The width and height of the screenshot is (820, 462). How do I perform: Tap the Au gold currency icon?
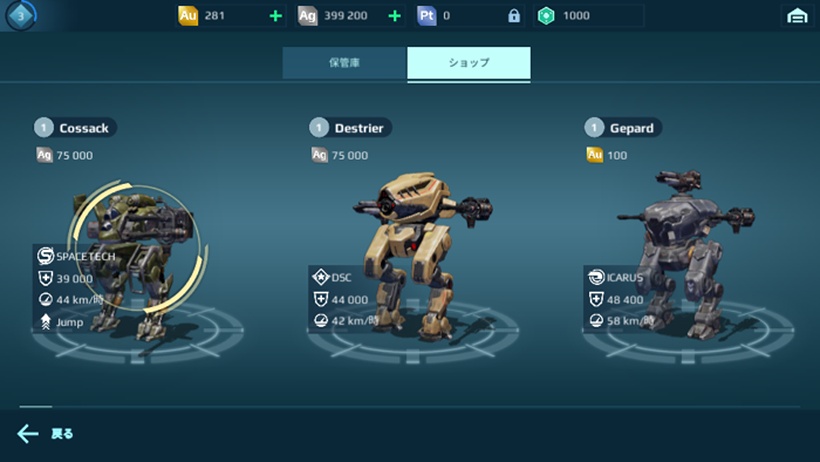pyautogui.click(x=188, y=16)
